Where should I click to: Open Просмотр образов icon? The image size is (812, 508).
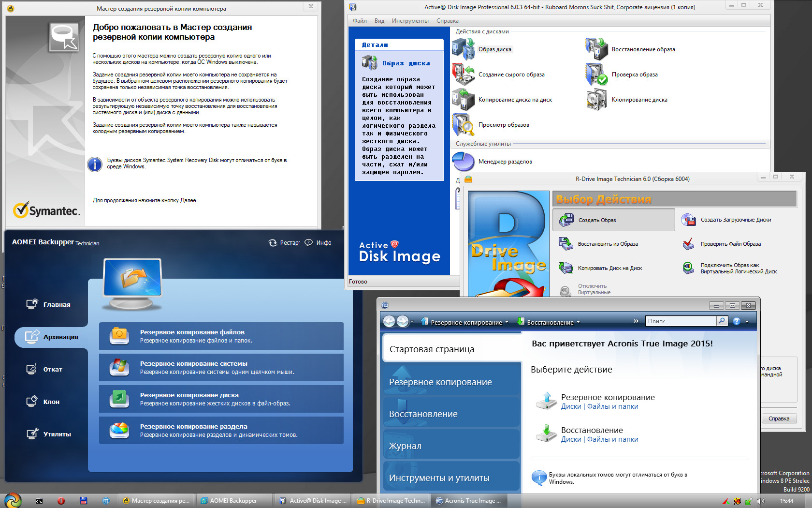click(x=464, y=124)
